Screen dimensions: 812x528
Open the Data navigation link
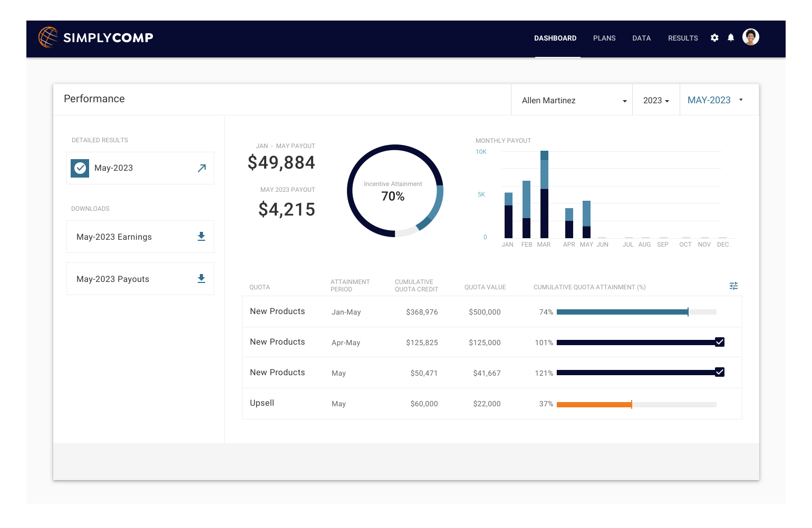click(641, 38)
